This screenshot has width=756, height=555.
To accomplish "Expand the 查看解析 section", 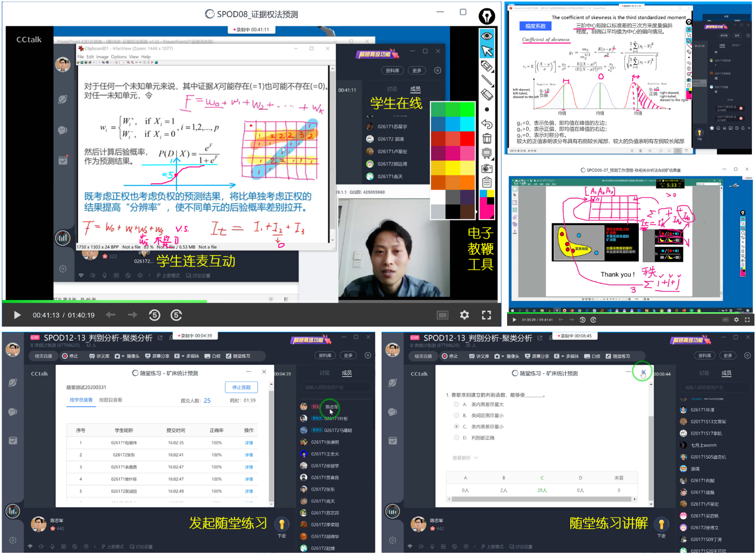I will [465, 458].
